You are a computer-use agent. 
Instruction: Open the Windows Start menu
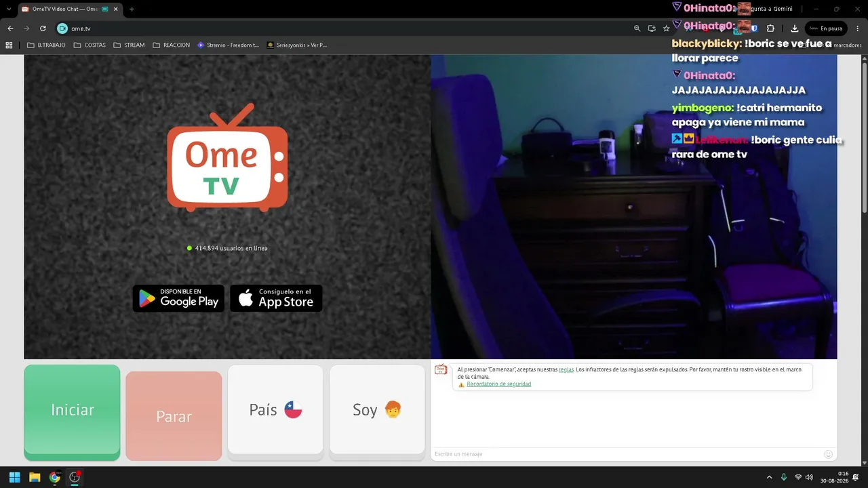click(14, 477)
